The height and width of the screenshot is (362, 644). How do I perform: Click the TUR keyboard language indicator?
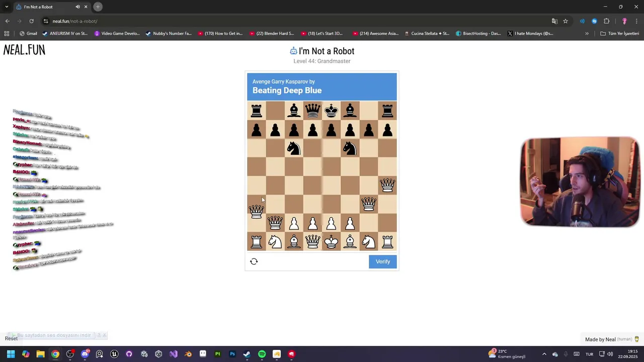(589, 354)
